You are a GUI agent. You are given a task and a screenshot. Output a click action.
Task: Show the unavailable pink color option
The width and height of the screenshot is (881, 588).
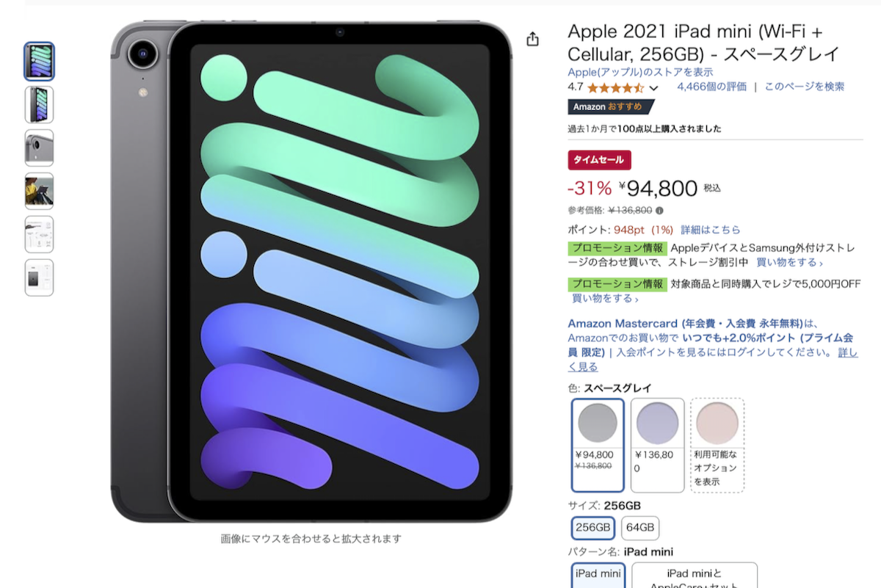click(x=717, y=445)
